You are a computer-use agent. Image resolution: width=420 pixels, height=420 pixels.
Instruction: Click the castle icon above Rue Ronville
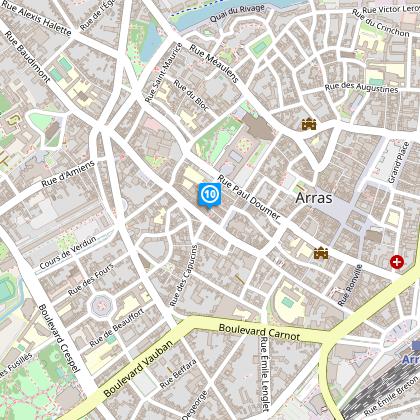[321, 253]
